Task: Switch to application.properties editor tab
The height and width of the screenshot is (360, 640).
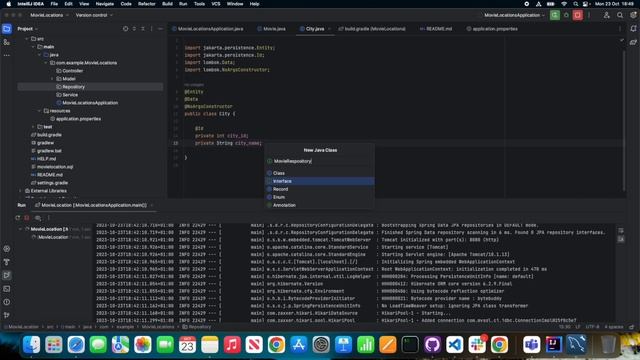Action: [492, 29]
